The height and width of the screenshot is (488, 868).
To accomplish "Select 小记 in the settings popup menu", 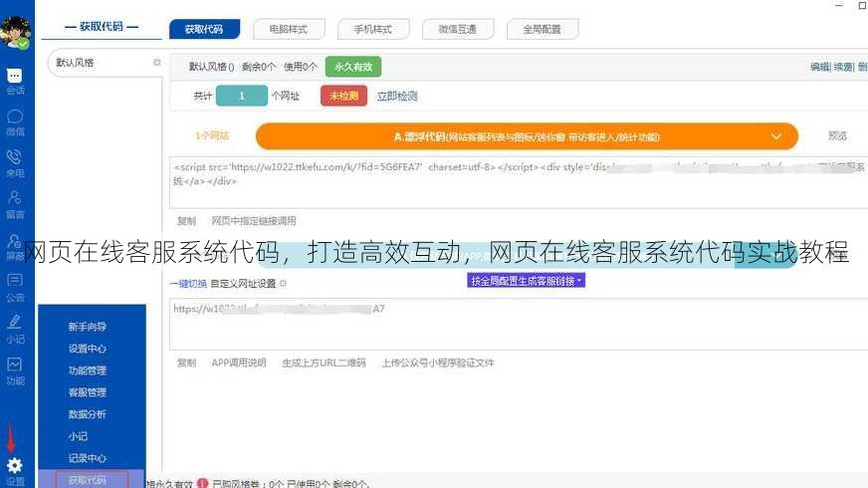I will [x=78, y=436].
